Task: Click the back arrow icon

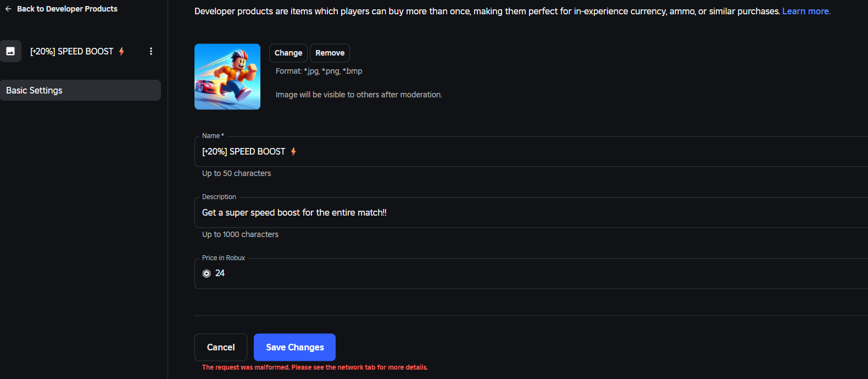Action: (x=8, y=9)
